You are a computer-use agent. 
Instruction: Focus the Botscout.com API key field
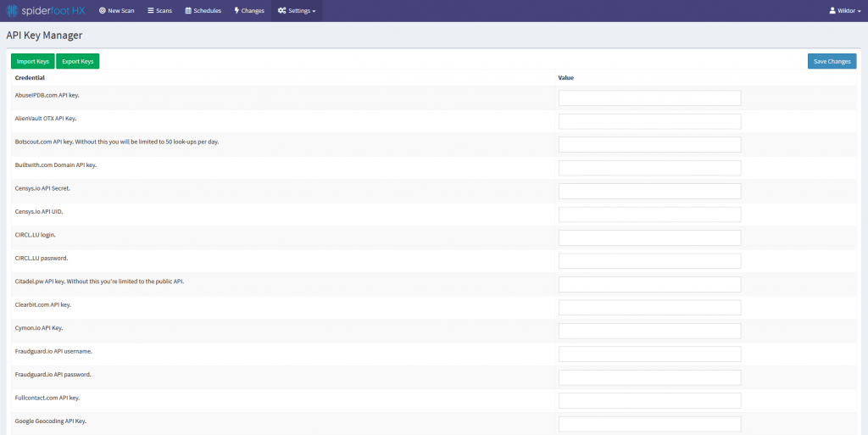(x=649, y=144)
